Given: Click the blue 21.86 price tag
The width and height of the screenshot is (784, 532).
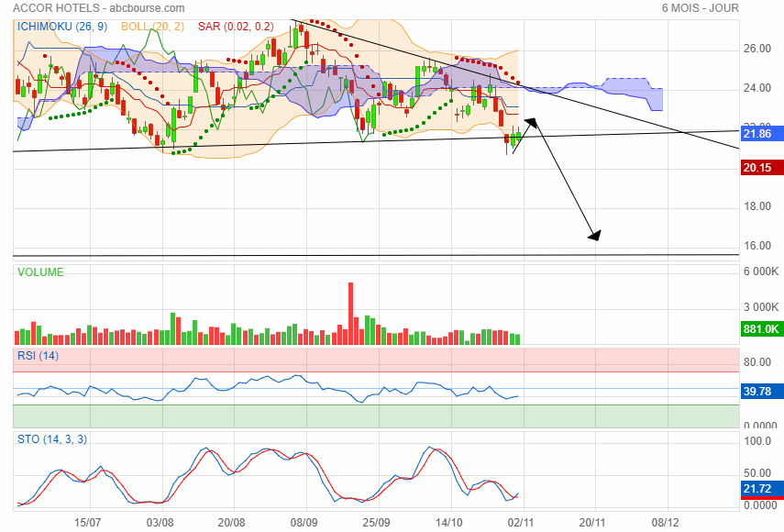Looking at the screenshot, I should pyautogui.click(x=761, y=134).
